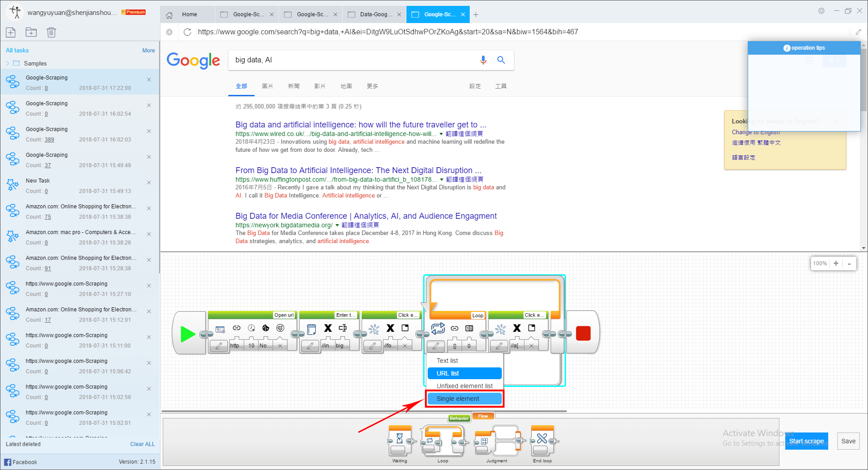Open dropdown arrow next to wired.co.uk result URL
This screenshot has height=470, width=868.
click(x=441, y=134)
